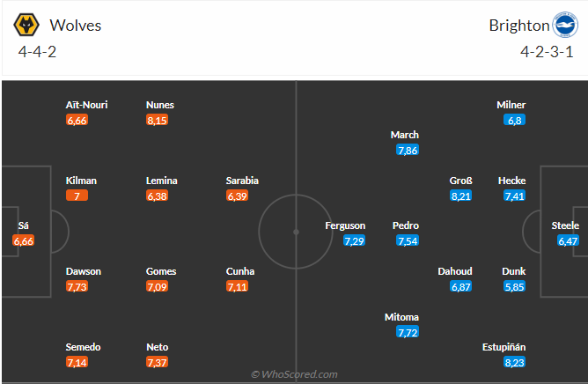Click Nunes' 8,15 rating badge
The image size is (588, 384).
tap(158, 120)
